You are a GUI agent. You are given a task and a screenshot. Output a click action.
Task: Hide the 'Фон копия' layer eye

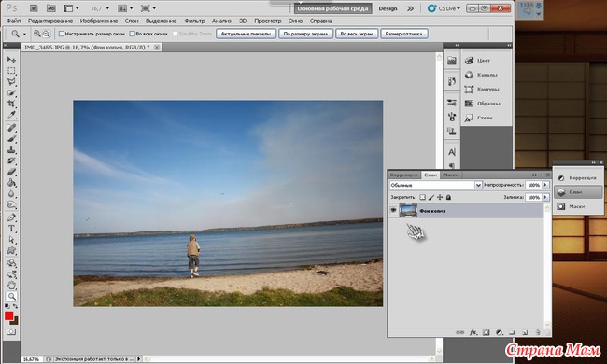point(393,210)
